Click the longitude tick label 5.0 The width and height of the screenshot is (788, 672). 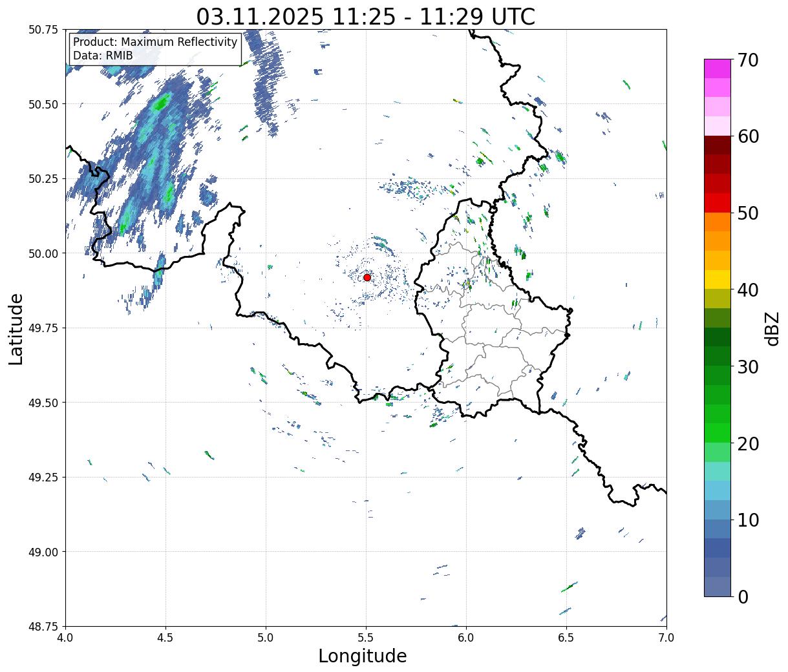click(266, 638)
